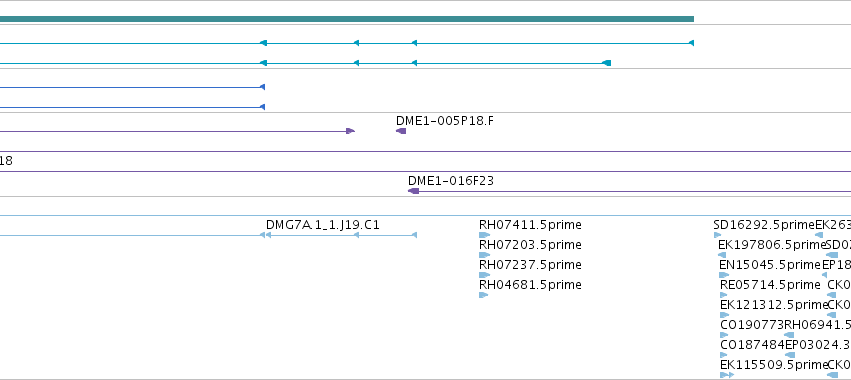851x380 pixels.
Task: Click the CO187484 EST label
Action: [752, 345]
